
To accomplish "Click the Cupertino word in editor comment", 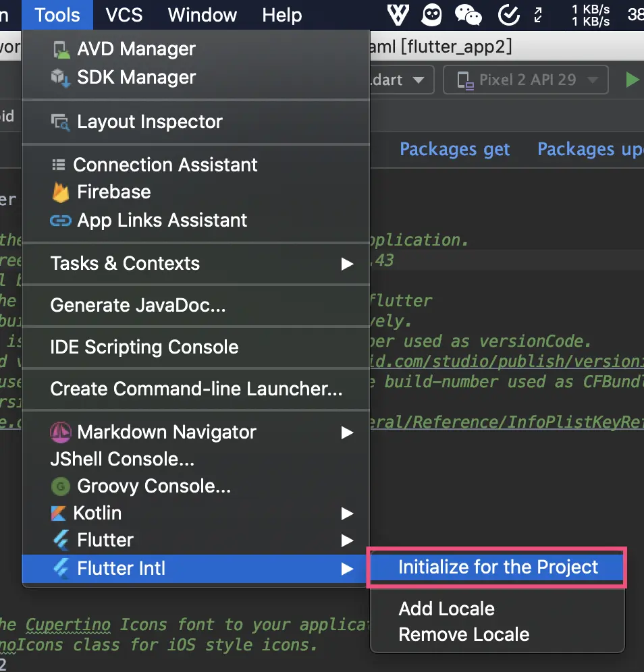I will point(68,625).
